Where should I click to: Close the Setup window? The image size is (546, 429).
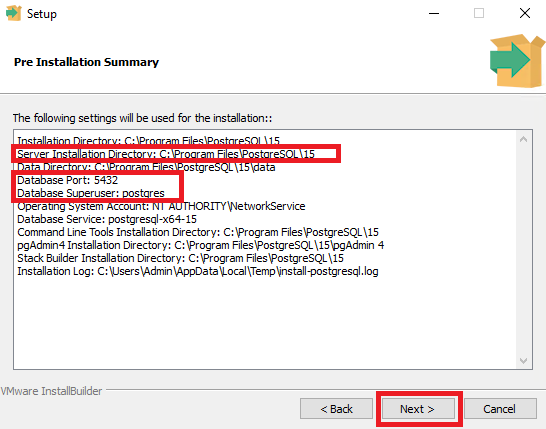525,14
